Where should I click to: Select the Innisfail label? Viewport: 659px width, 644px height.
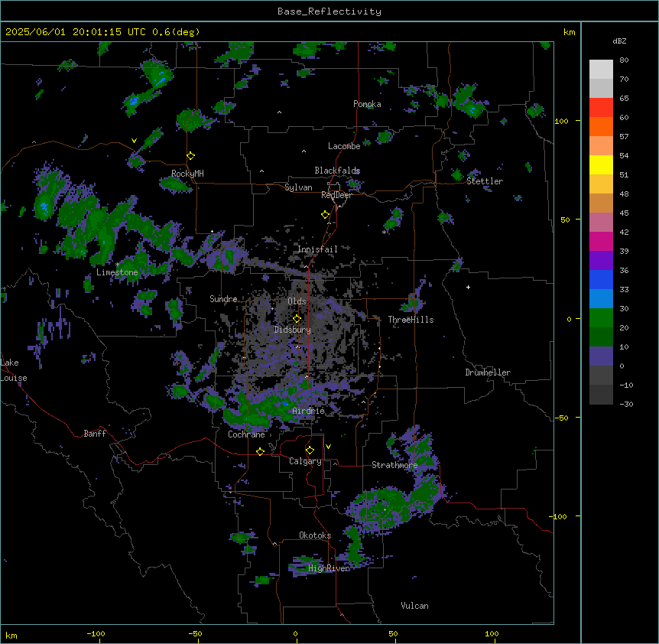pos(317,249)
